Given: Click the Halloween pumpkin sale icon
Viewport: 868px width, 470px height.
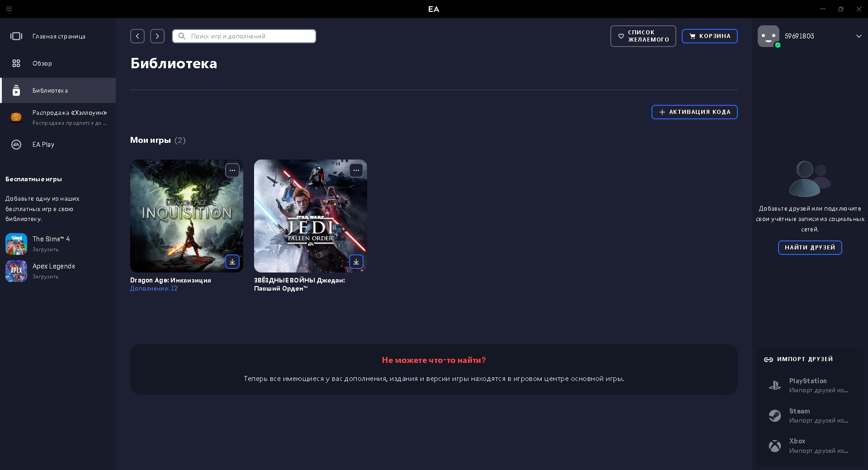Looking at the screenshot, I should 16,117.
